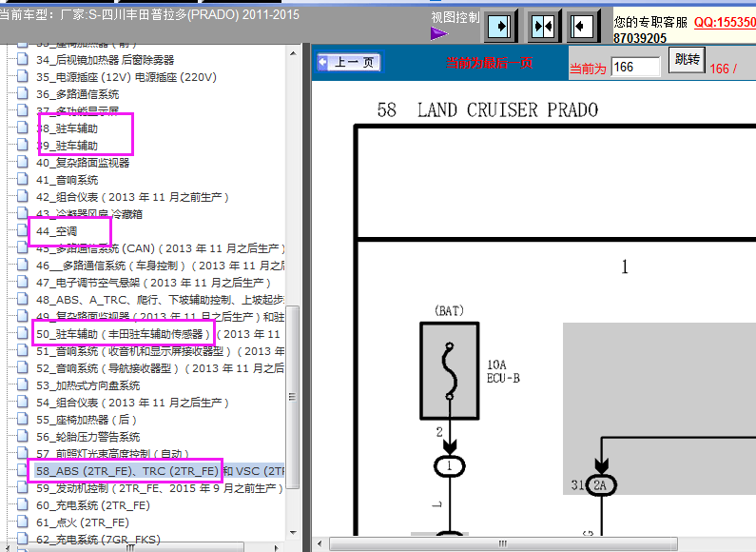Select tree item 44_空调
The height and width of the screenshot is (552, 756).
pyautogui.click(x=56, y=231)
